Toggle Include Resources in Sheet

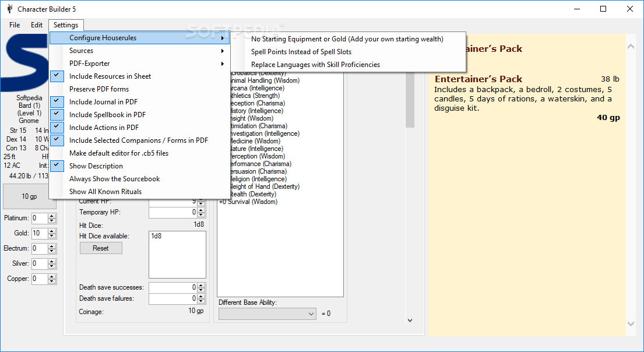coord(139,76)
